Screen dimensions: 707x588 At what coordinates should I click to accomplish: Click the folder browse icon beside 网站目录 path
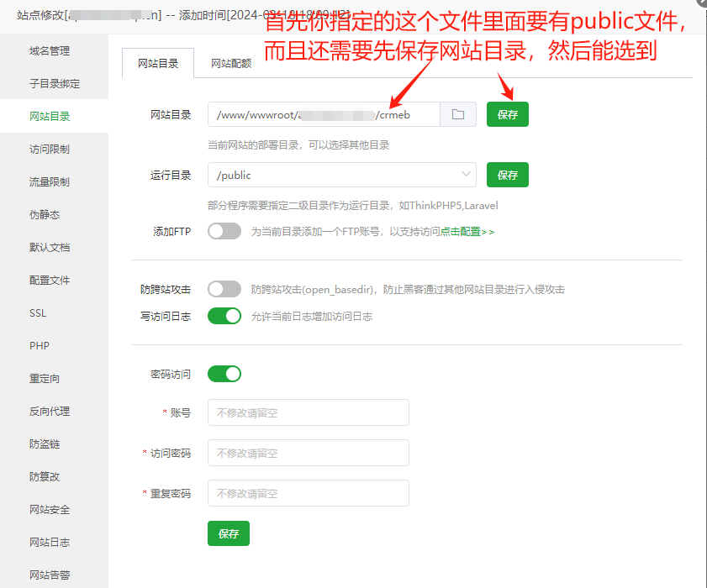[x=458, y=115]
